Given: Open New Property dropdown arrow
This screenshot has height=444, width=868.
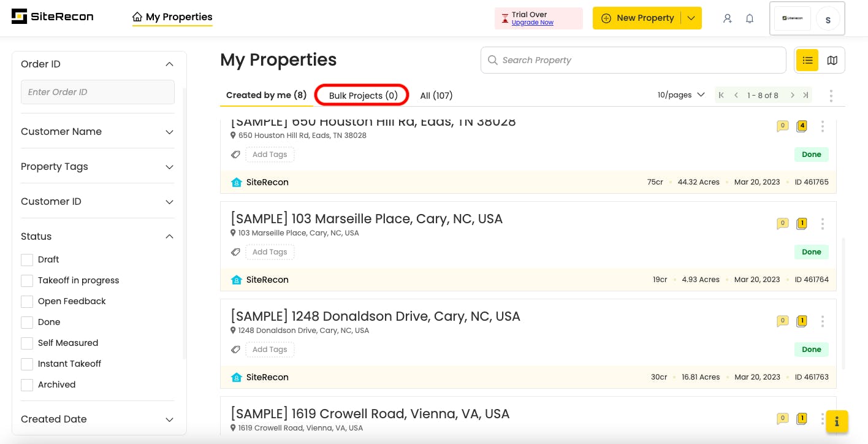Looking at the screenshot, I should pos(691,18).
